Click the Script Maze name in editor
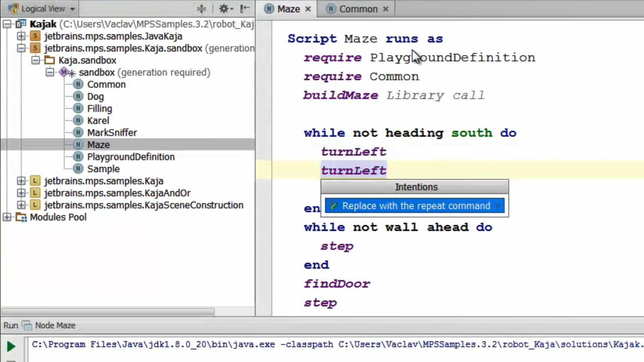The width and height of the screenshot is (644, 362). 361,38
